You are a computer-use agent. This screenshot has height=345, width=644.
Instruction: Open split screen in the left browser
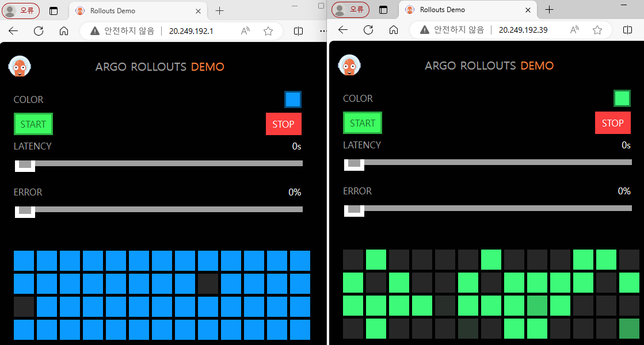(x=299, y=31)
